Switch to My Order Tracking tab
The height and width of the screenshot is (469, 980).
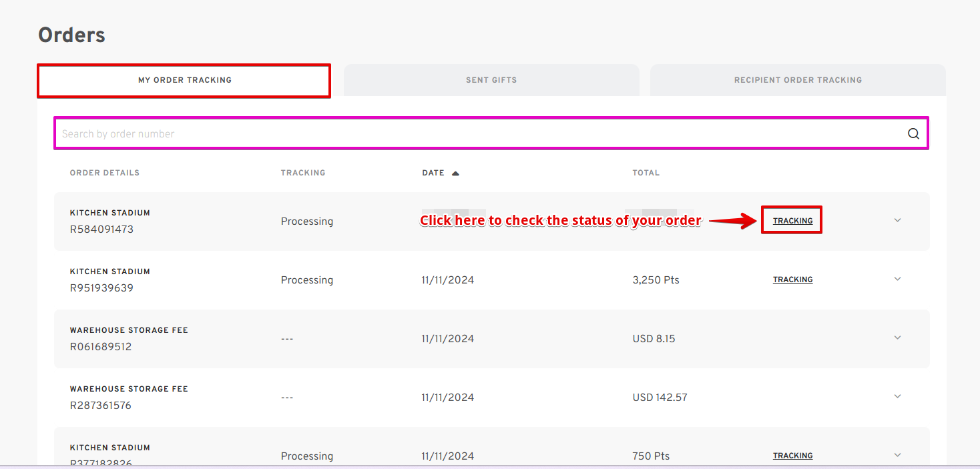click(184, 80)
